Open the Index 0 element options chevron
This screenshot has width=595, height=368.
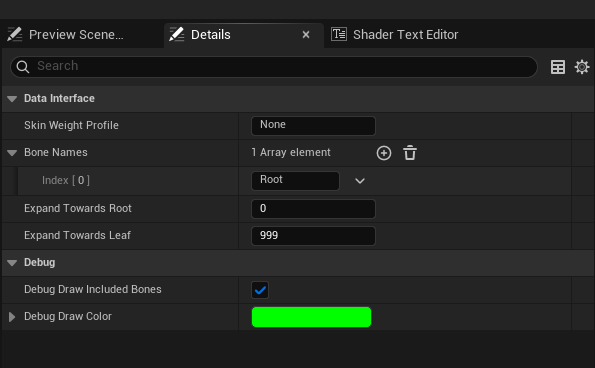click(x=360, y=181)
